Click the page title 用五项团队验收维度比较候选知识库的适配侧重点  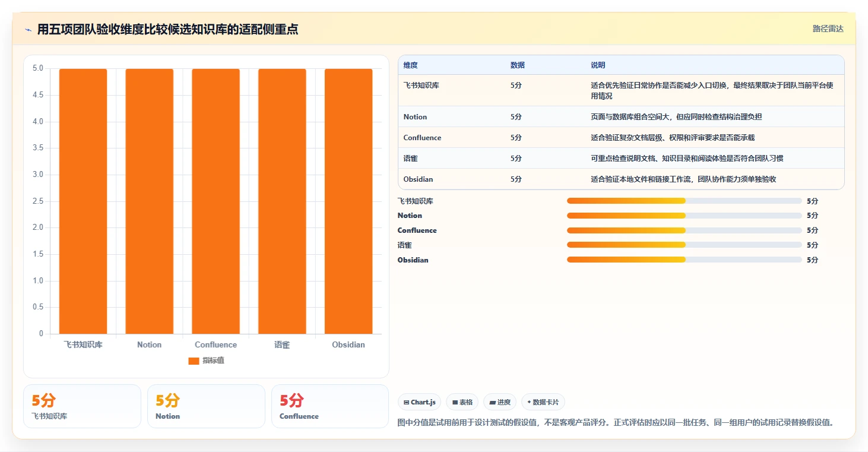pos(167,29)
